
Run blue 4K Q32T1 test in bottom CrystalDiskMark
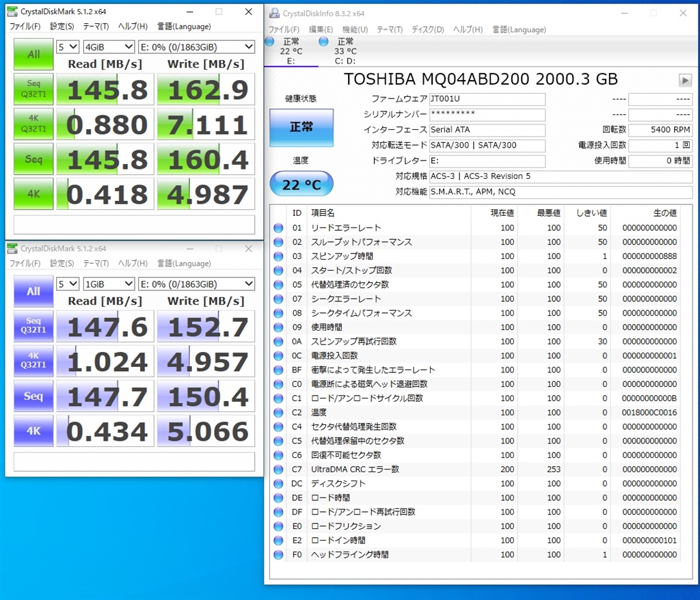coord(33,361)
